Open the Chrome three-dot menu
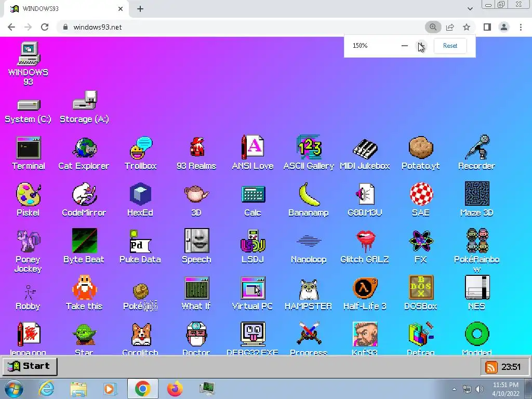This screenshot has width=532, height=399. [521, 27]
